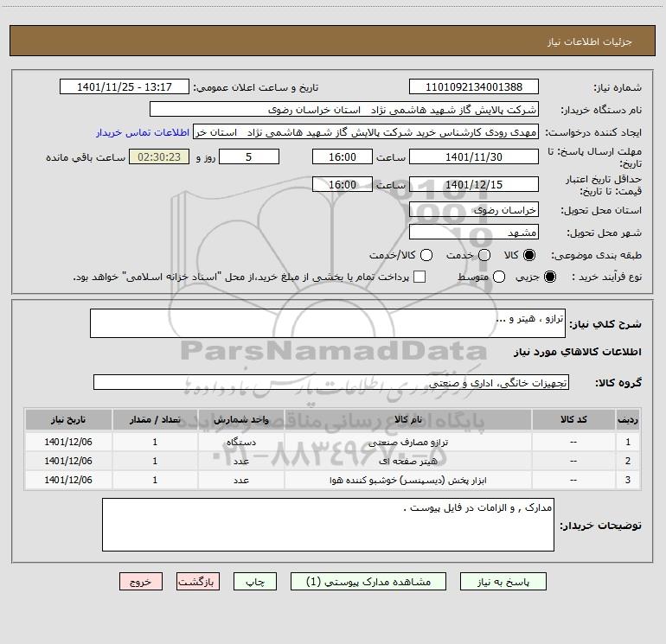666x644 pixels.
Task: Click the واحد شمارش column header
Action: 240,420
